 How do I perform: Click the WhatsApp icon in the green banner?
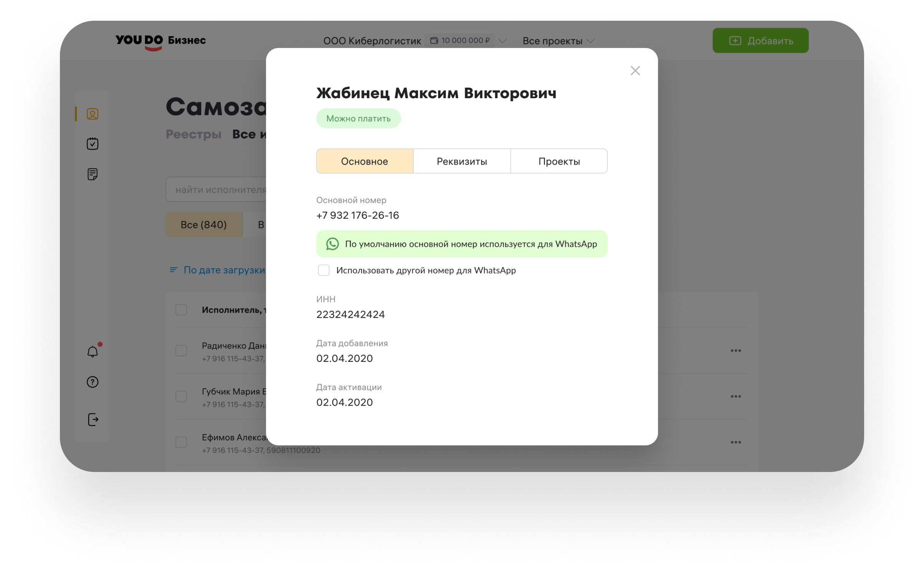coord(333,244)
